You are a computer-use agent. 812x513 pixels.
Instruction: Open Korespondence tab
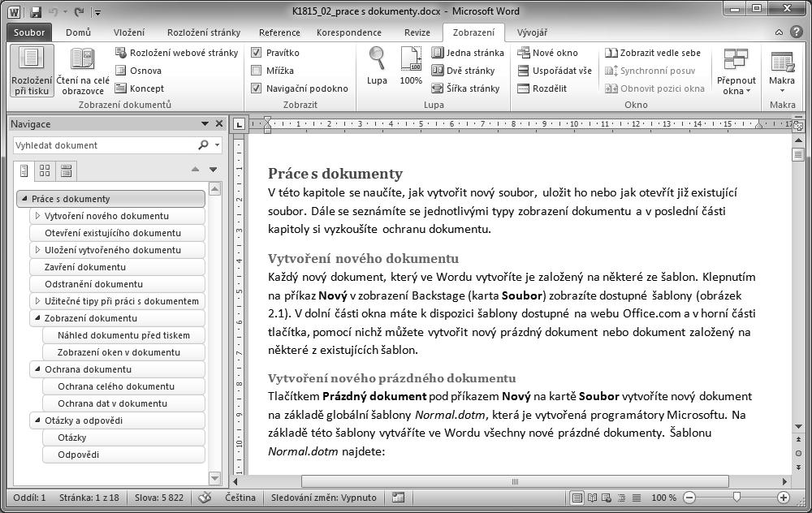point(349,32)
